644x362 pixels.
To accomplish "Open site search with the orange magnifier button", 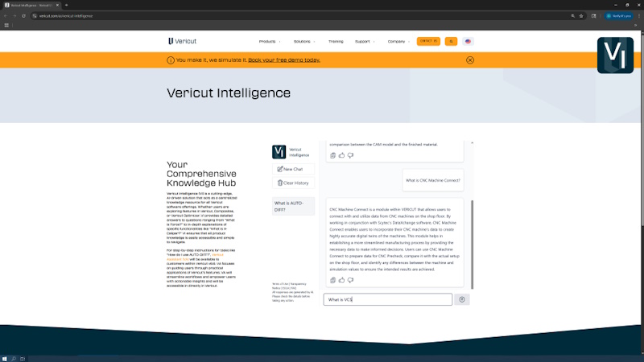I will [x=451, y=41].
